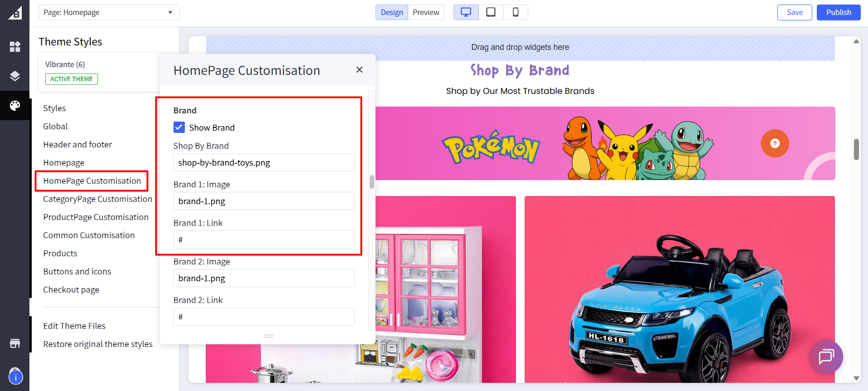This screenshot has height=391, width=868.
Task: Open Checkout page settings
Action: [71, 289]
